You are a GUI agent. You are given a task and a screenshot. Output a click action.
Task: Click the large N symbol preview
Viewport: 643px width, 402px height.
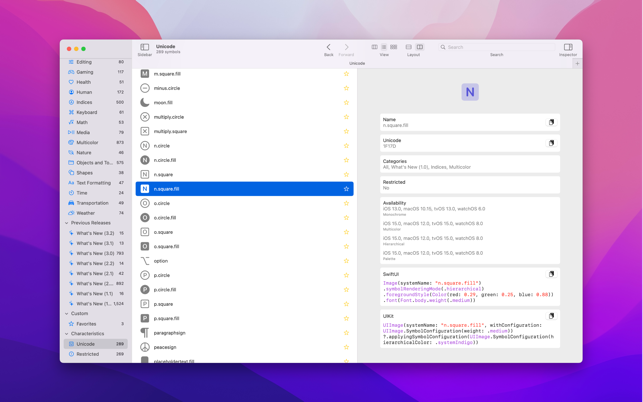coord(470,92)
